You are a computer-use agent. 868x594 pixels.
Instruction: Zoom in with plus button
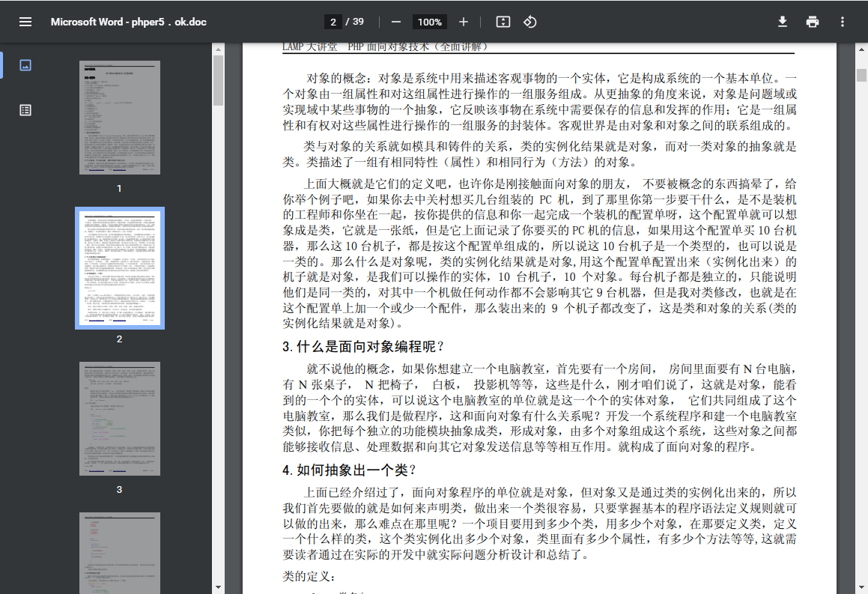coord(464,22)
